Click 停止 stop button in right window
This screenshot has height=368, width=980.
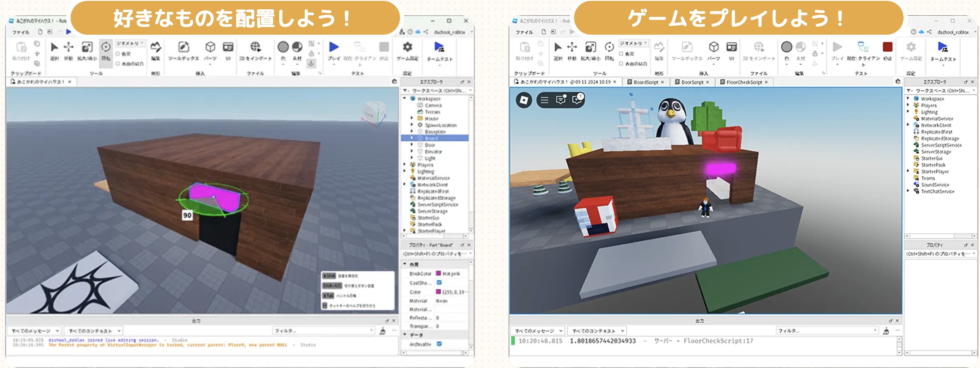(887, 51)
